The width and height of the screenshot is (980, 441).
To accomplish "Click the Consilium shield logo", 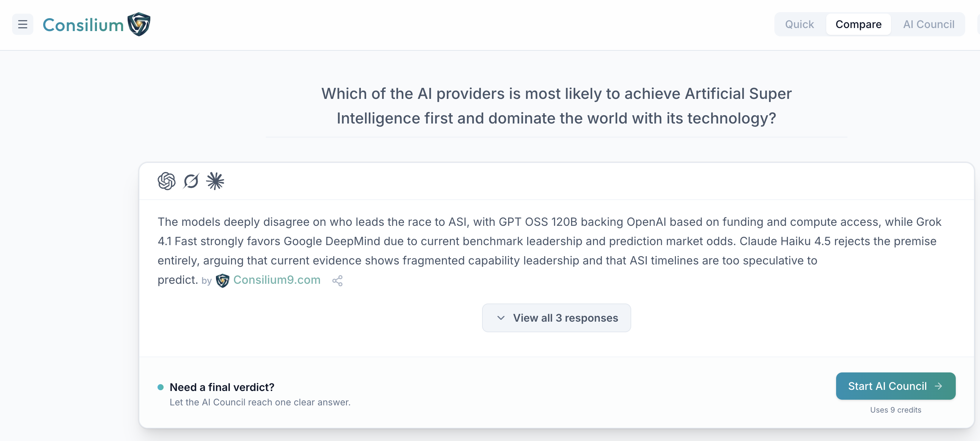I will point(139,24).
